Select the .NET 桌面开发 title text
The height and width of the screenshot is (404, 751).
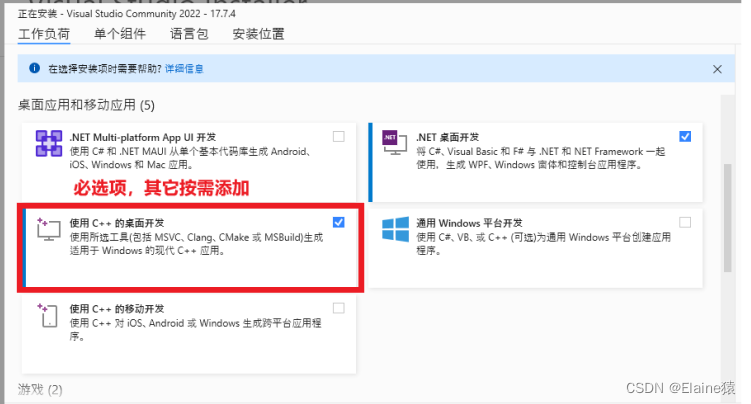coord(447,137)
